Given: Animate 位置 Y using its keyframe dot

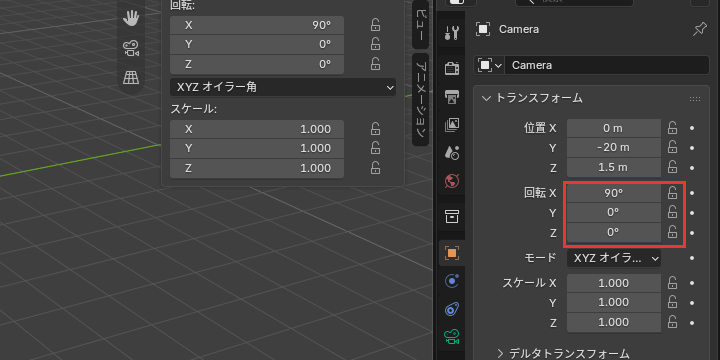Looking at the screenshot, I should click(692, 147).
